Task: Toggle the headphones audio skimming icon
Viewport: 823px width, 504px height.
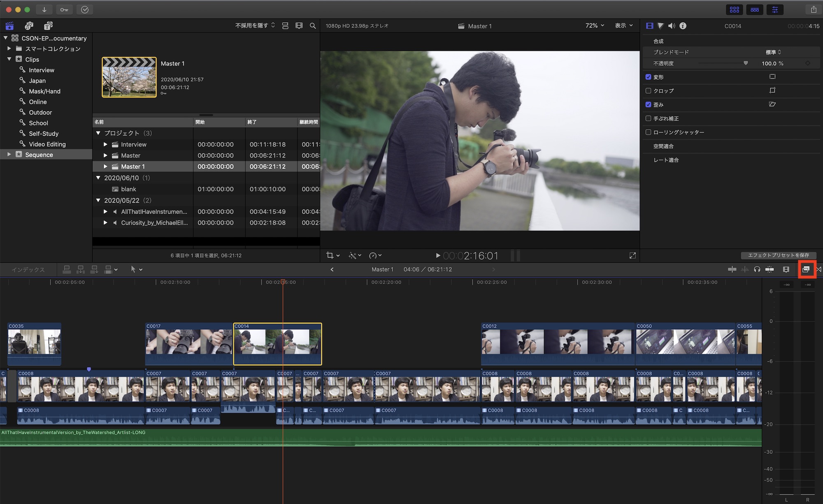Action: click(757, 269)
